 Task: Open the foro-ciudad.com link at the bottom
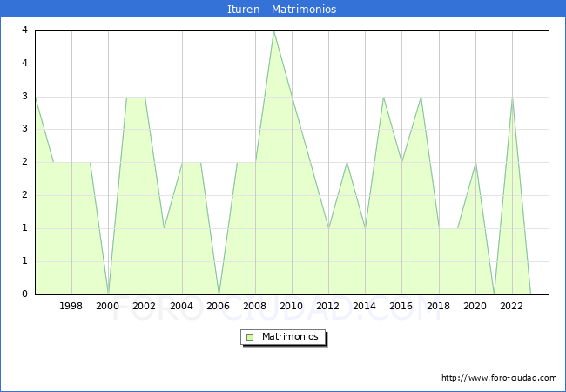(499, 378)
